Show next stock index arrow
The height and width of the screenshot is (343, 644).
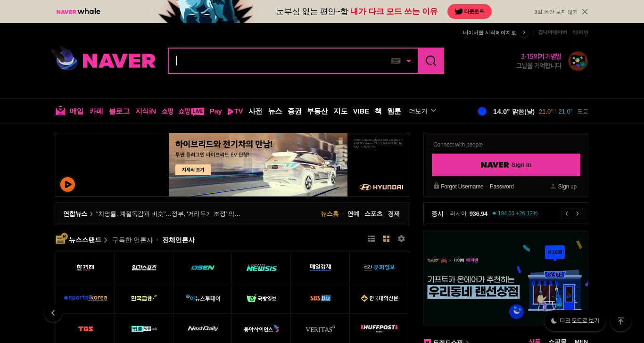pyautogui.click(x=578, y=213)
